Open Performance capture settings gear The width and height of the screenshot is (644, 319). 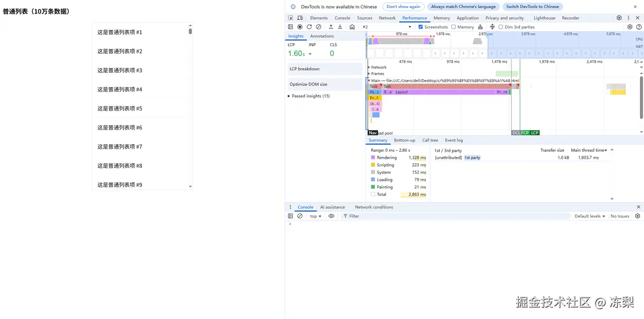pyautogui.click(x=630, y=27)
